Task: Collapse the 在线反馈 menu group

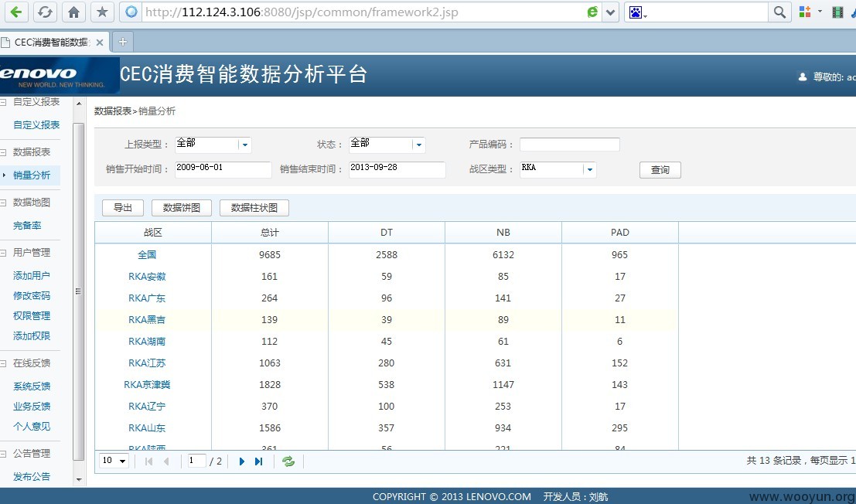Action: coord(3,363)
